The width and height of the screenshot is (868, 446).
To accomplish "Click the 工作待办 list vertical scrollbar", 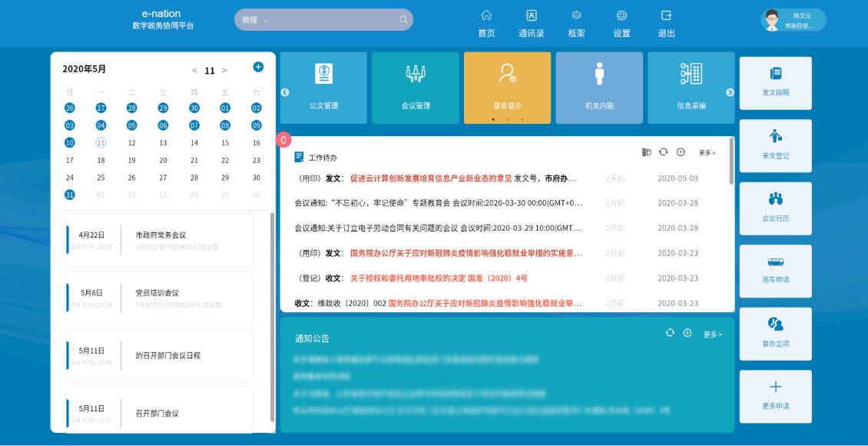I will 731,161.
